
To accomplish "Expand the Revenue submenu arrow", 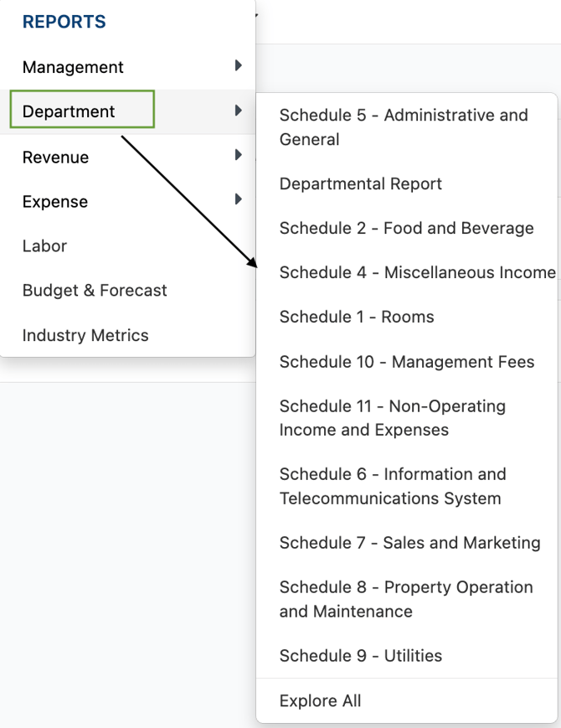I will (239, 155).
